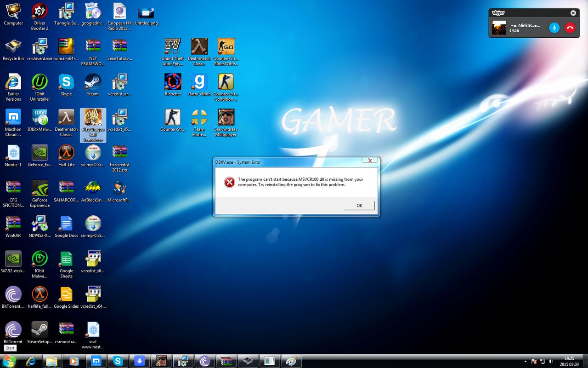588x368 pixels.
Task: Select rs-driverd.exe desktop icon
Action: coord(40,49)
